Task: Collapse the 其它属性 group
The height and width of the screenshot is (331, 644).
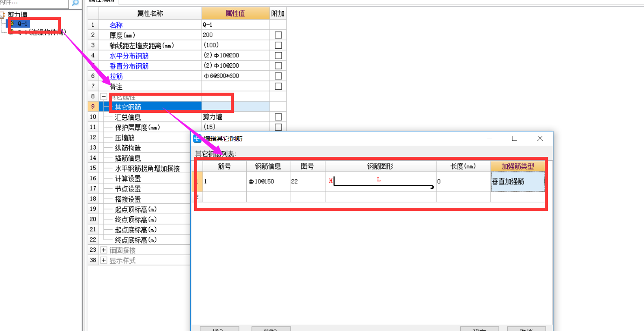Action: pos(104,97)
